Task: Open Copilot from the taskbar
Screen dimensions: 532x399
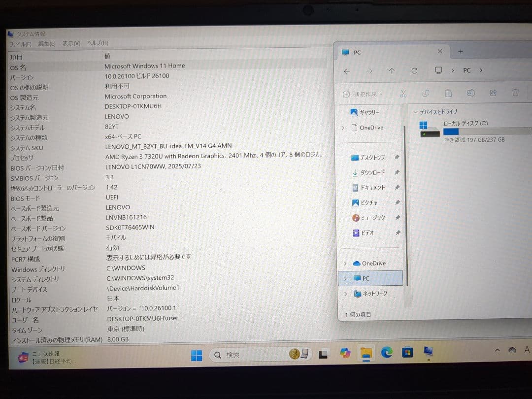Action: click(345, 353)
